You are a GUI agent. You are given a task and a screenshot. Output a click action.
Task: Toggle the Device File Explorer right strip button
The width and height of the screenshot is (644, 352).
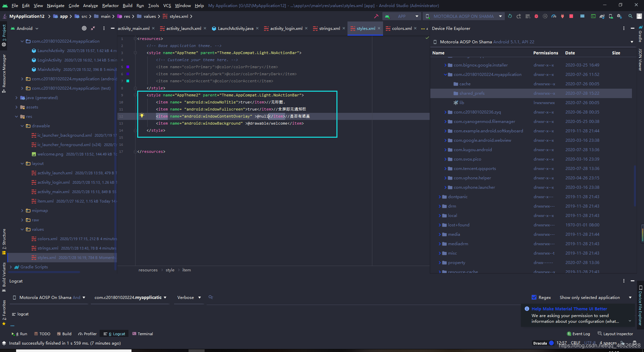pos(640,305)
